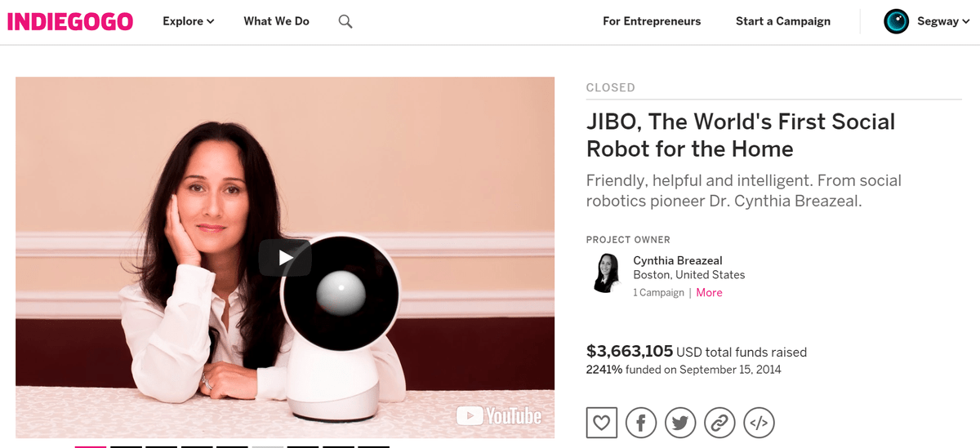Click Start a Campaign link
Image resolution: width=980 pixels, height=448 pixels.
[x=783, y=22]
